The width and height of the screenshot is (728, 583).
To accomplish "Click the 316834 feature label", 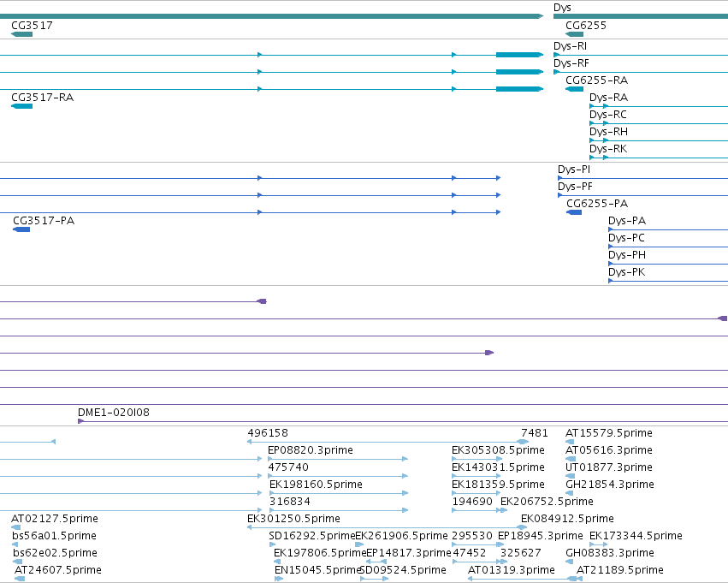I will (290, 502).
